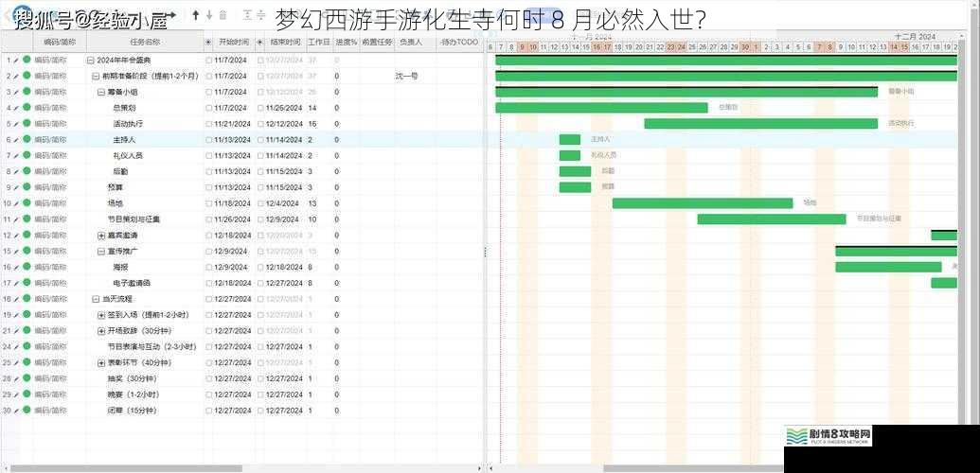Click the Gantt chart horizontal scrollbar
980x473 pixels.
[x=694, y=468]
